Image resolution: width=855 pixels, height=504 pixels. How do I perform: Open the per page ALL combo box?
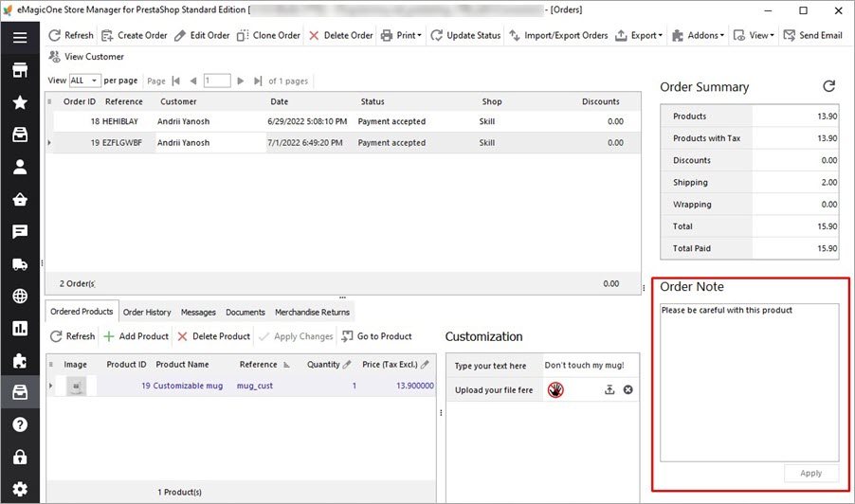(x=85, y=81)
